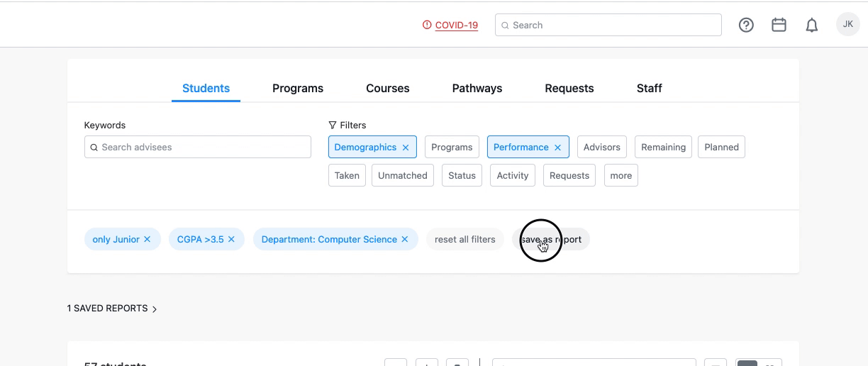Click the JK user avatar
Viewport: 868px width, 366px height.
click(x=847, y=25)
